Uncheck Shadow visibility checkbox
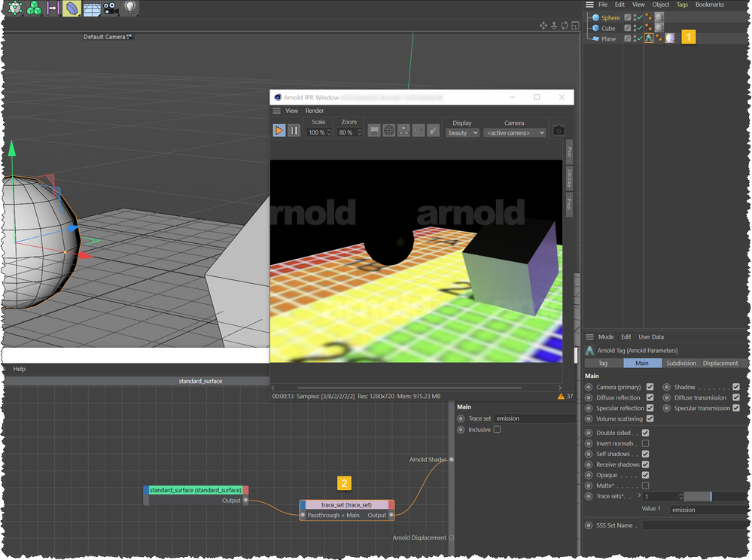 pyautogui.click(x=735, y=387)
